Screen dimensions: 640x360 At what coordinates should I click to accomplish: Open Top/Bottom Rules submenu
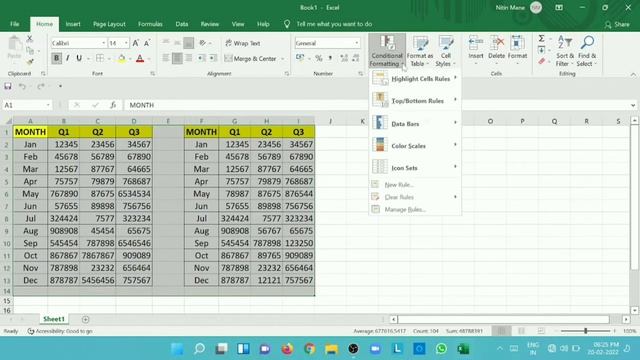tap(415, 100)
